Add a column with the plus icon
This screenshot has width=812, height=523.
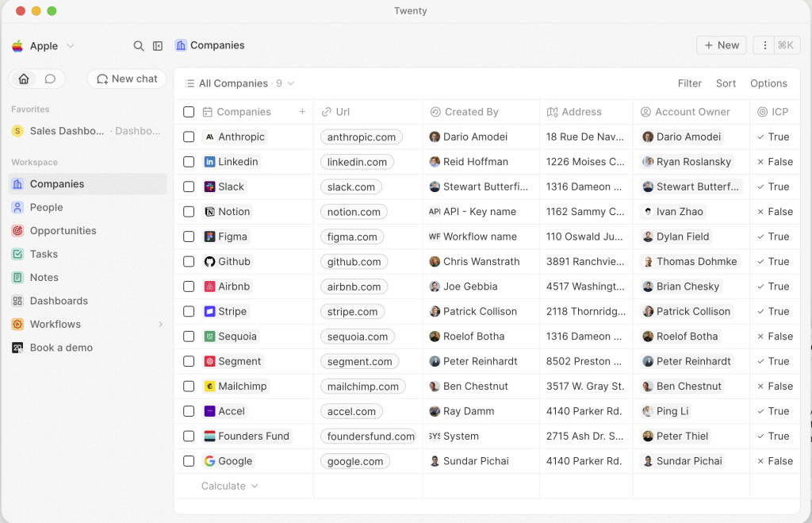[x=302, y=111]
